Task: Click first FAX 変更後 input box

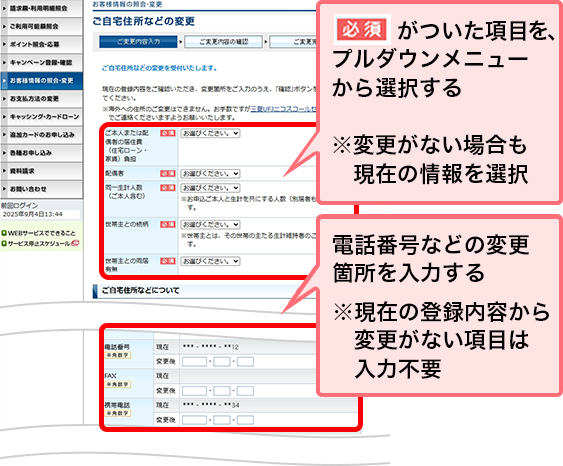Action: [x=194, y=391]
